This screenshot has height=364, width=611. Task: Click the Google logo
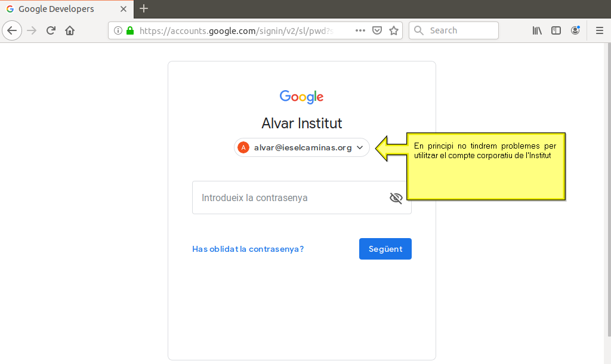click(301, 97)
